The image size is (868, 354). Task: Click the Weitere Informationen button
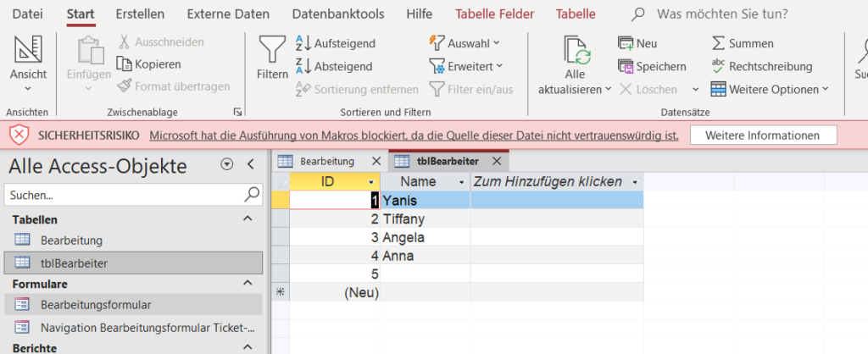pyautogui.click(x=763, y=136)
